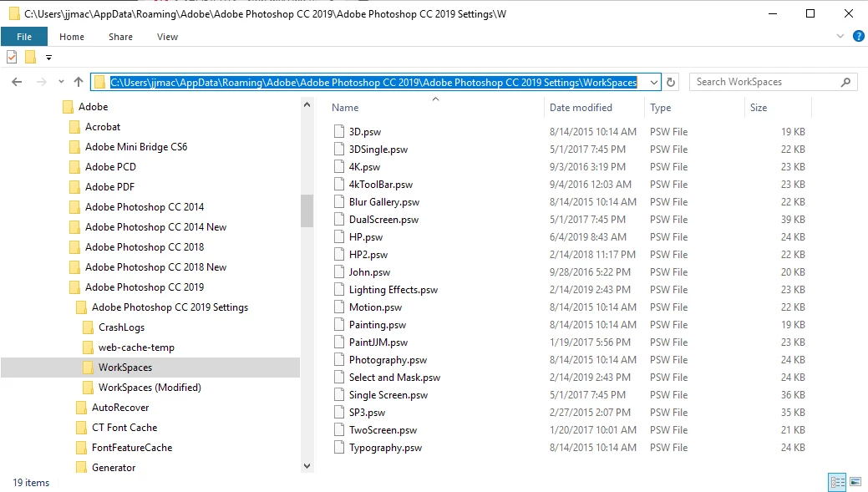Open the web-cache-temp folder
Image resolution: width=868 pixels, height=492 pixels.
(x=136, y=347)
